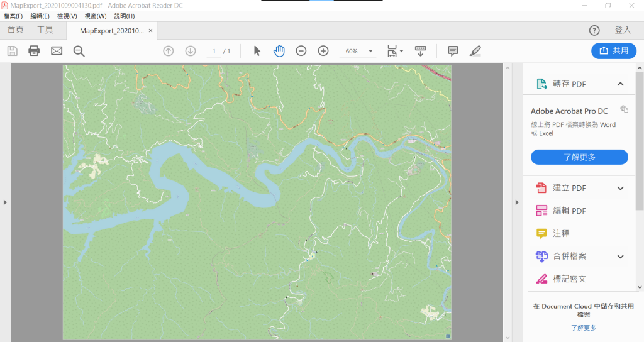Collapse the 轉存 PDF panel
This screenshot has height=342, width=644.
[x=621, y=84]
